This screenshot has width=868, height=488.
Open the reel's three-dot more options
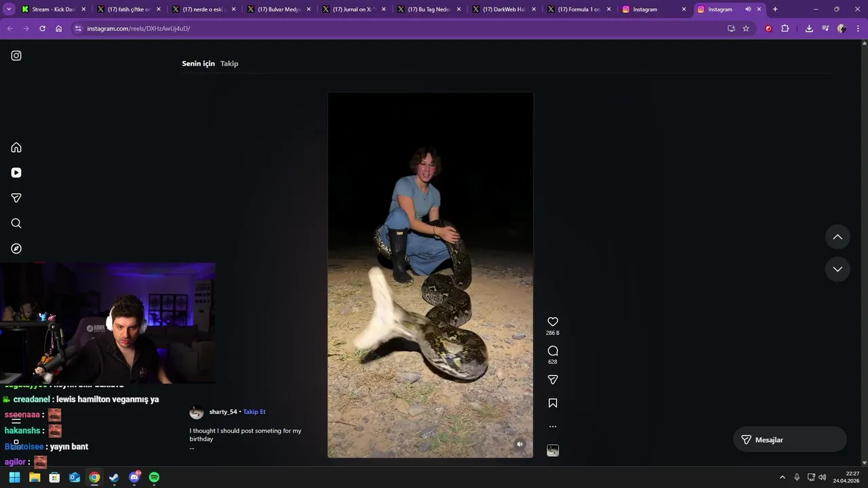(x=553, y=426)
